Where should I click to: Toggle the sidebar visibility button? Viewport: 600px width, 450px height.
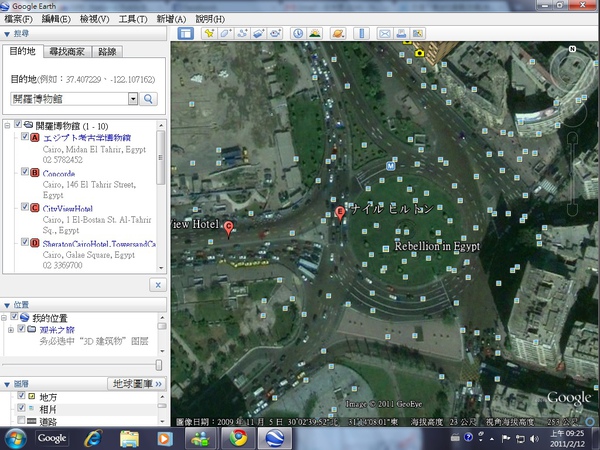(x=186, y=34)
